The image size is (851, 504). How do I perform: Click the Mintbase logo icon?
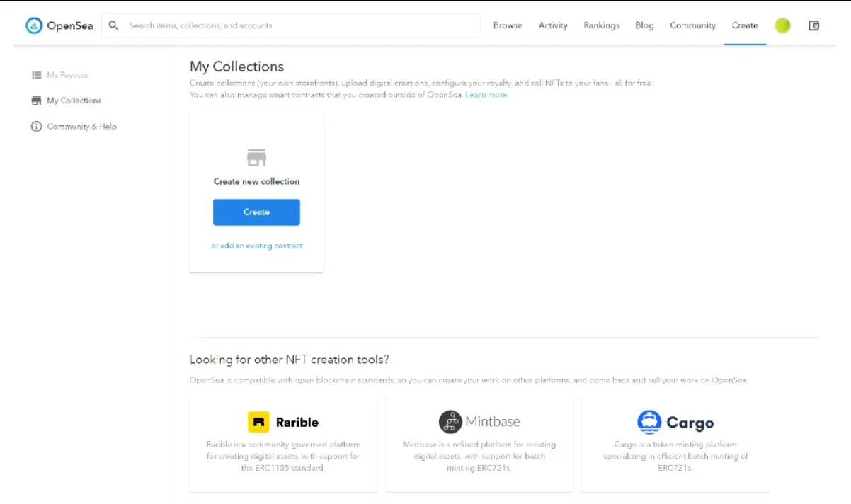tap(450, 421)
